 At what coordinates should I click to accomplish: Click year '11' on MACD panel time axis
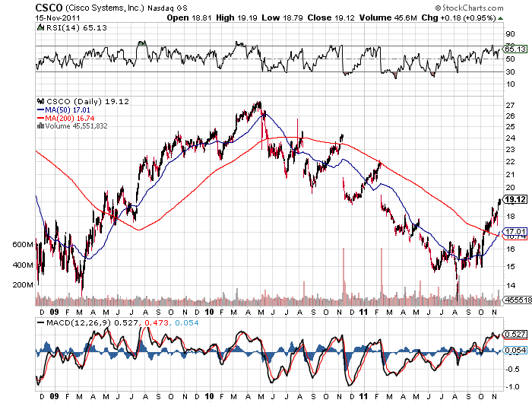click(363, 396)
